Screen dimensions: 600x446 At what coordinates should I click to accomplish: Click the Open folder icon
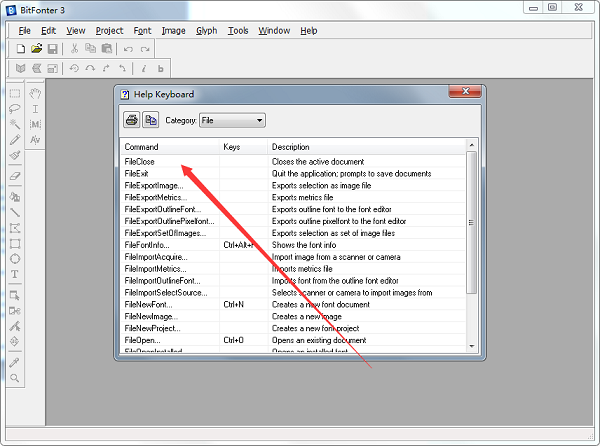[x=36, y=49]
